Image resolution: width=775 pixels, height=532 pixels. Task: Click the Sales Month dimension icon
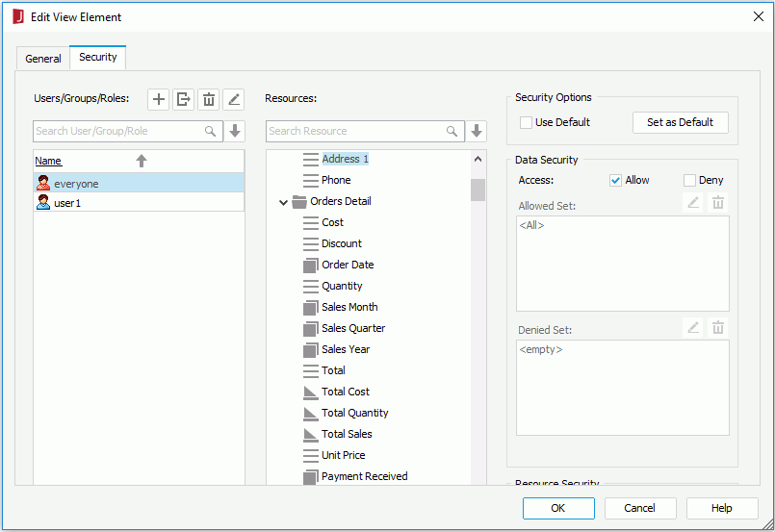[311, 308]
